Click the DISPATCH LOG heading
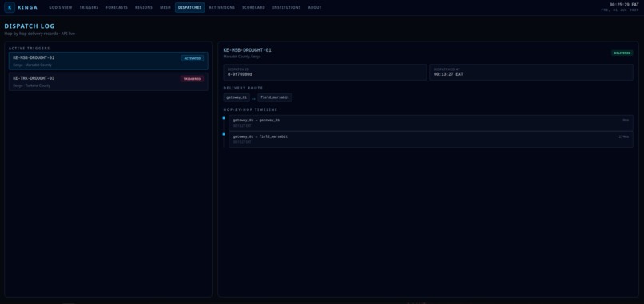 pos(30,26)
